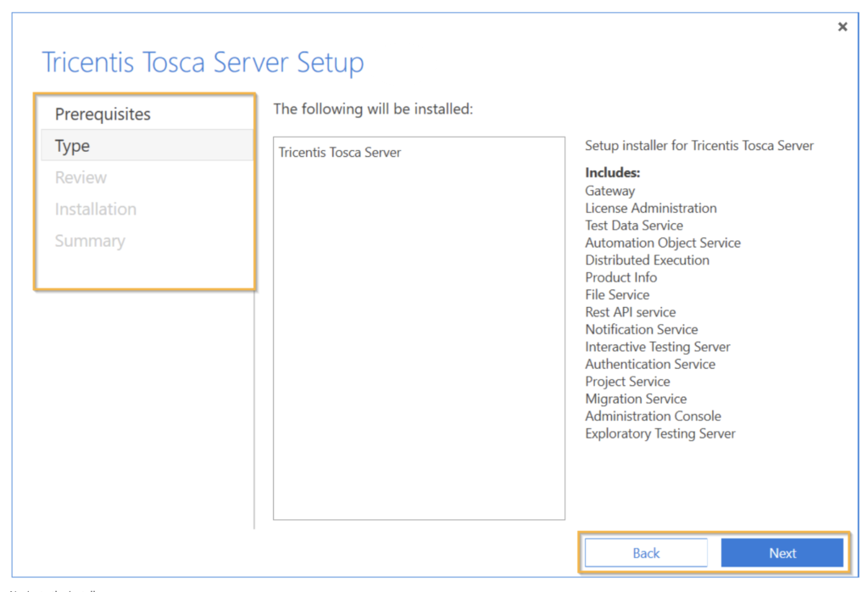Select the Type step in sidebar

coord(147,146)
